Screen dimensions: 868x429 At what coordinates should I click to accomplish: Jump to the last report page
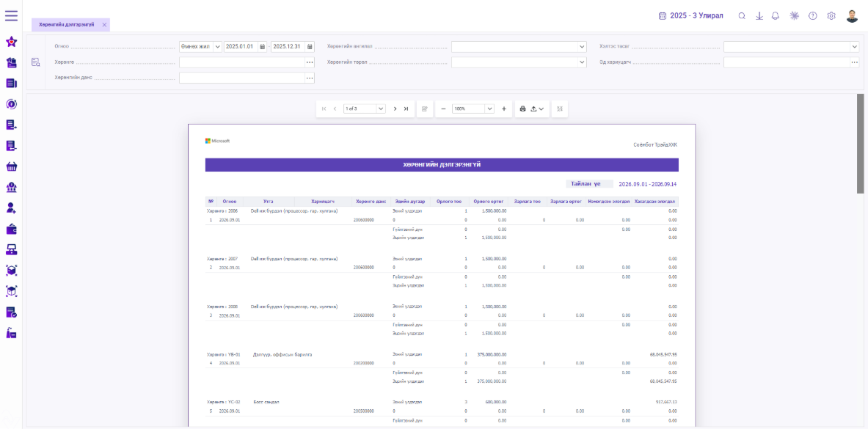406,109
